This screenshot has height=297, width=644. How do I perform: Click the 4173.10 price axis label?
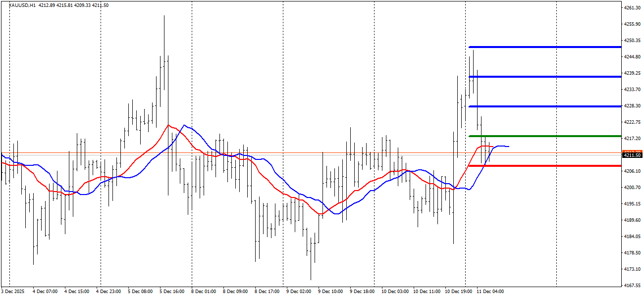point(632,269)
